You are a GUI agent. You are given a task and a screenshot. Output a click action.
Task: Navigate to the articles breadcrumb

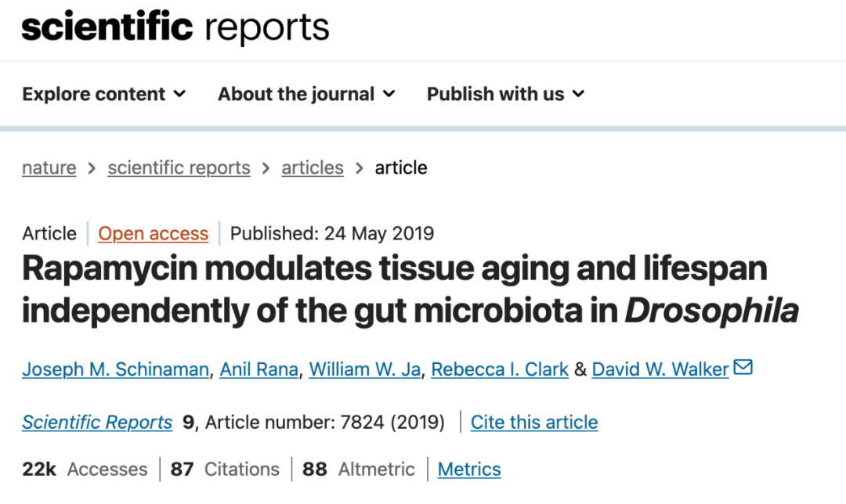pyautogui.click(x=313, y=167)
